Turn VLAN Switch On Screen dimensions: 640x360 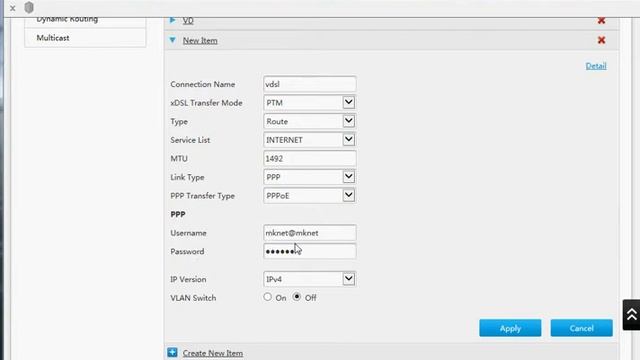(x=267, y=297)
